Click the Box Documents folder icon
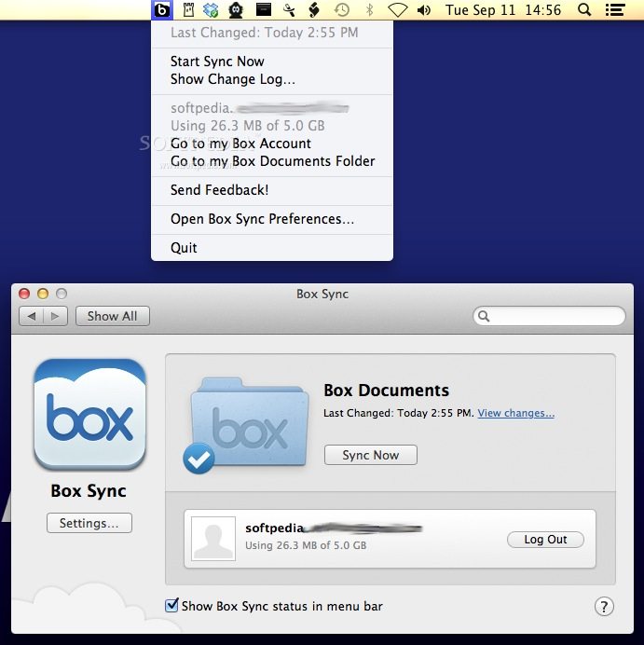644x645 pixels. 250,422
